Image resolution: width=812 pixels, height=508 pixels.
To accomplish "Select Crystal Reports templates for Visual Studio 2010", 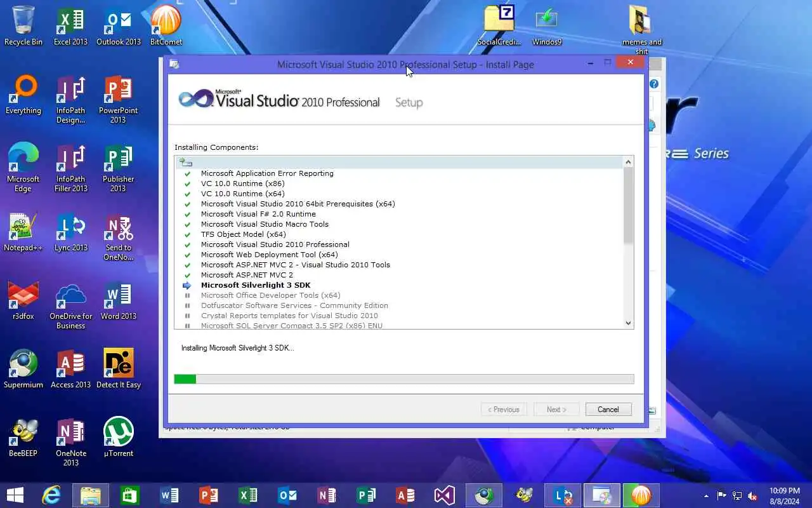I will 289,316.
